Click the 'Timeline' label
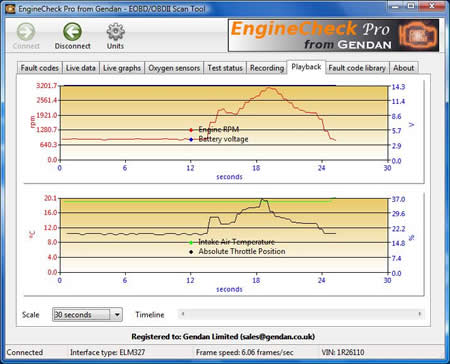 point(150,315)
